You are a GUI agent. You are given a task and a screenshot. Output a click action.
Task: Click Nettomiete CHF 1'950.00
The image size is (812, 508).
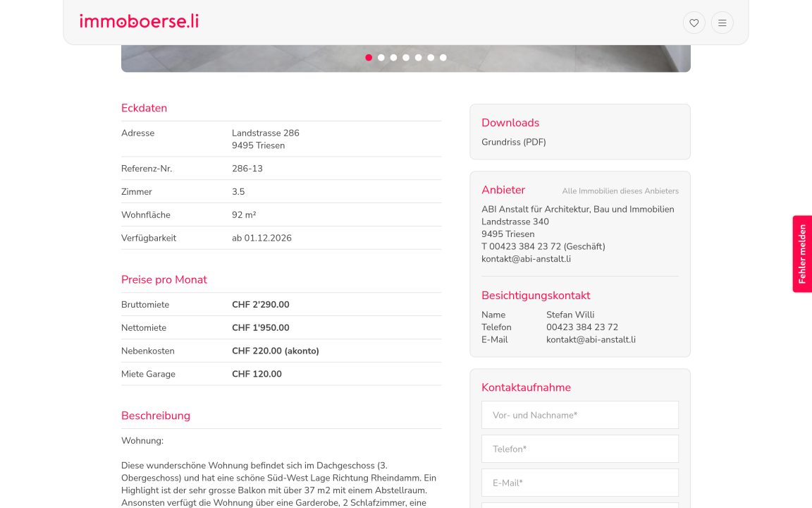pos(261,328)
